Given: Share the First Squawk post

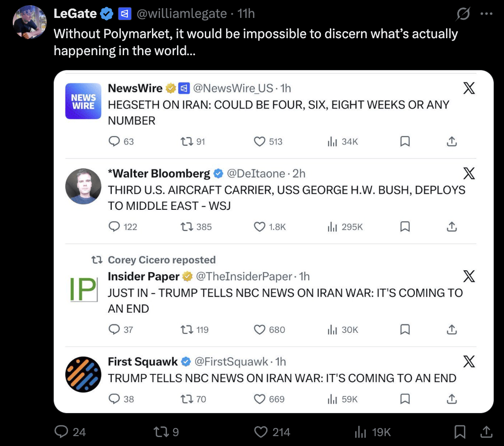Looking at the screenshot, I should tap(452, 399).
